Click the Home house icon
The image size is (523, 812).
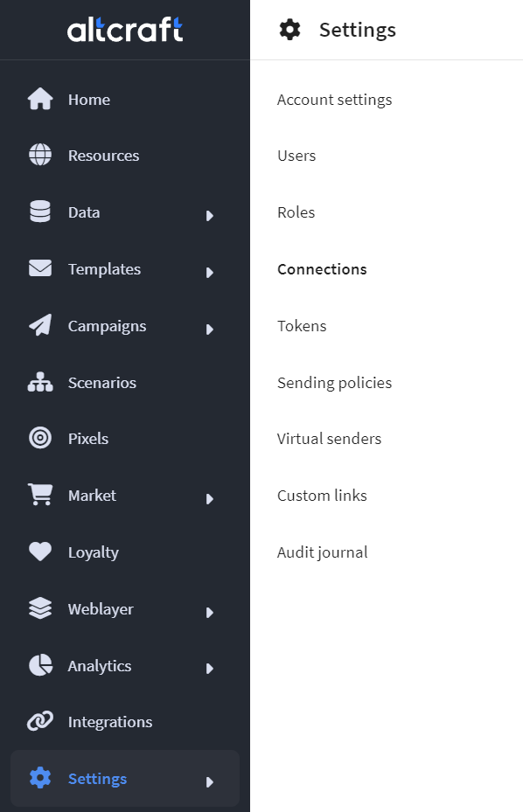pyautogui.click(x=40, y=99)
